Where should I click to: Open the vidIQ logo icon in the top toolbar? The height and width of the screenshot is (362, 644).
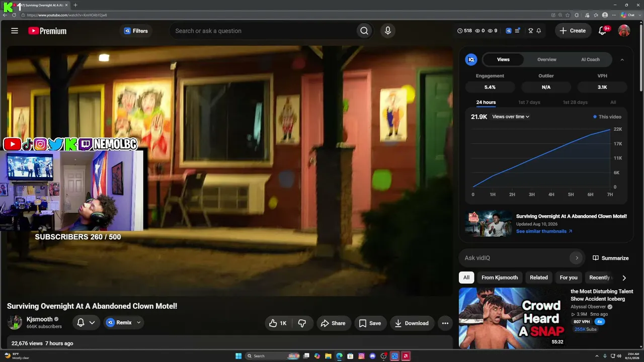pos(509,31)
